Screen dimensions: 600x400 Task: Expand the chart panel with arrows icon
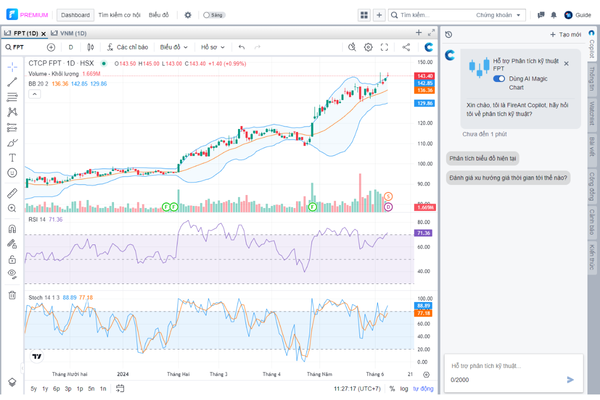431,33
